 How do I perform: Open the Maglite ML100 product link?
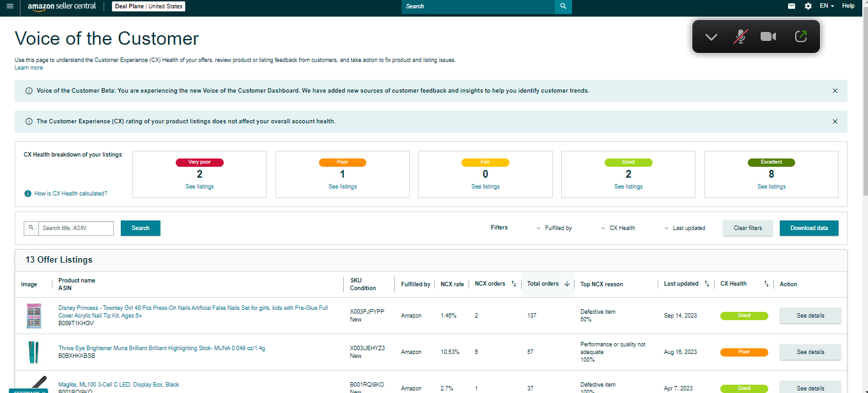click(x=119, y=385)
